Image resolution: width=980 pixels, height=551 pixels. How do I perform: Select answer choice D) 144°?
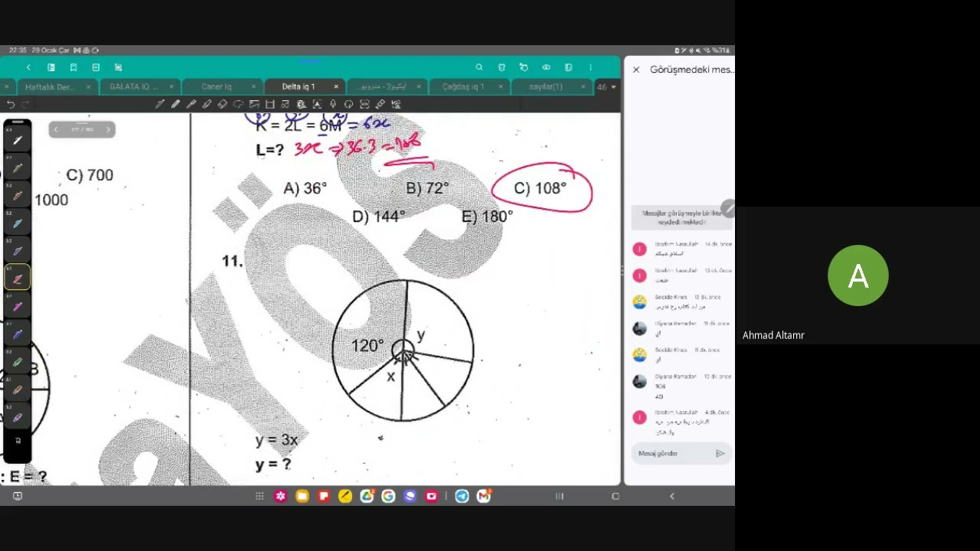[x=378, y=217]
